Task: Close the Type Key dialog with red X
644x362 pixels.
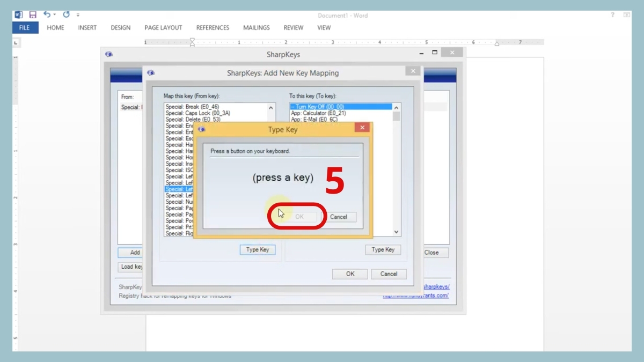Action: click(362, 128)
